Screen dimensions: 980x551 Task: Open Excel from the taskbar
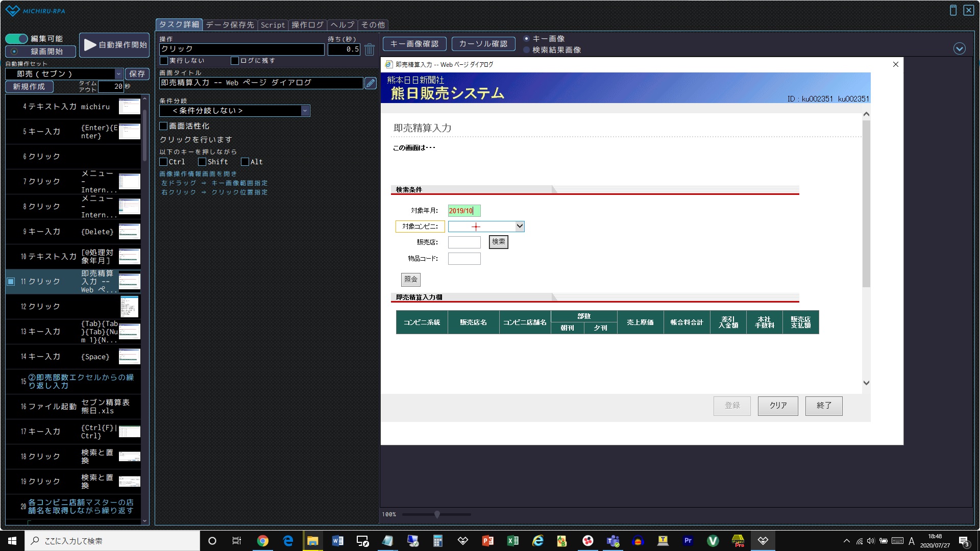pos(512,541)
